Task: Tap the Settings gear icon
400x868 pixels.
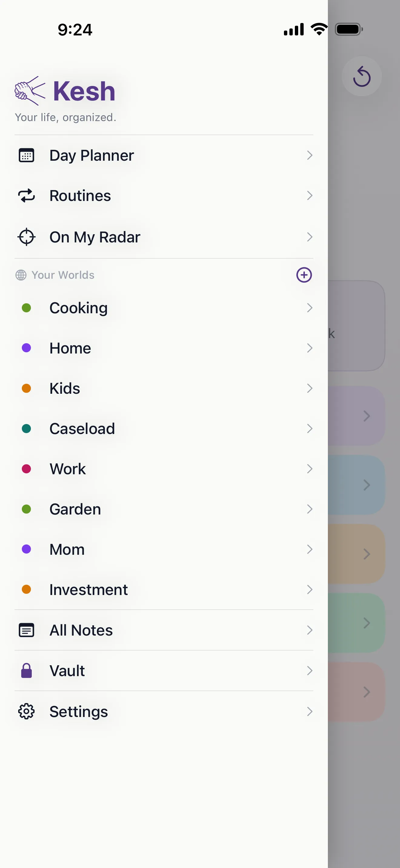Action: (26, 711)
